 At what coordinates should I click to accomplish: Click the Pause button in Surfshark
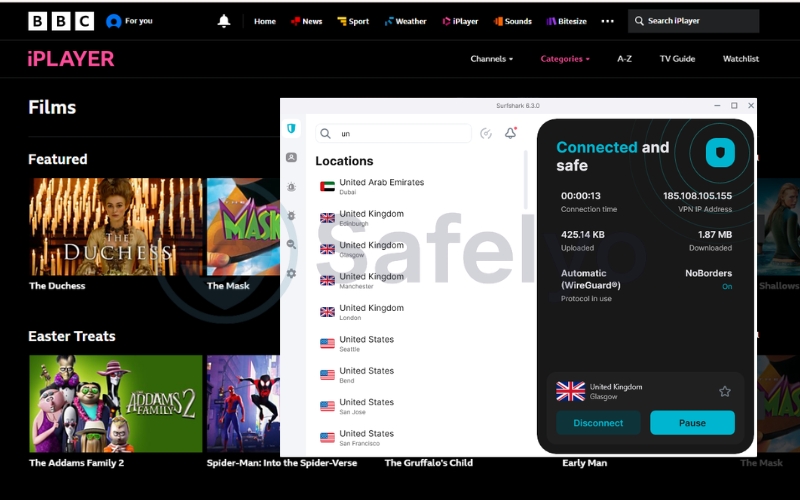point(692,423)
